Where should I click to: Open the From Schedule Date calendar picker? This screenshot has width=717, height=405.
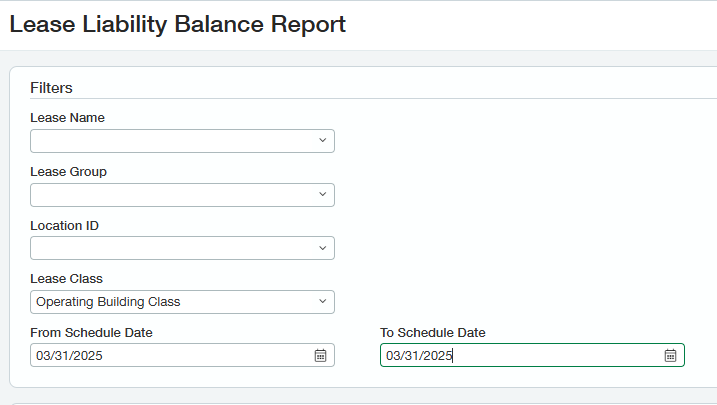point(321,355)
